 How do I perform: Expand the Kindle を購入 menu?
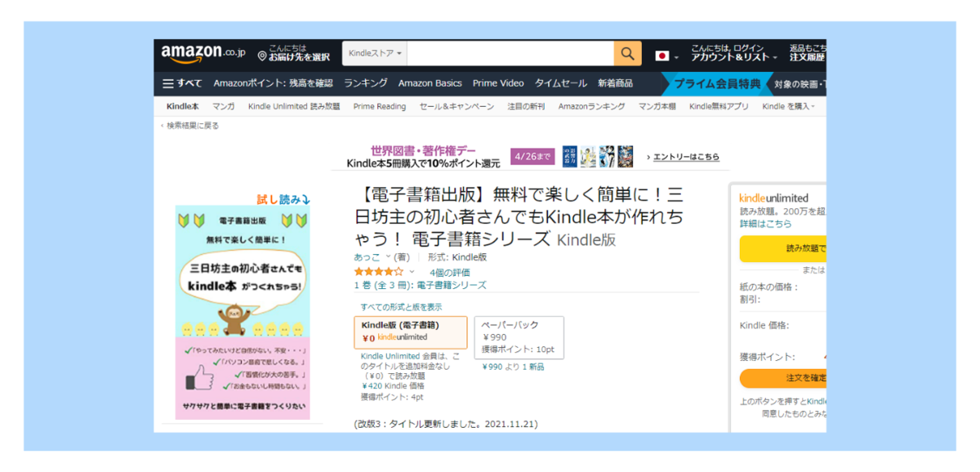[x=788, y=106]
